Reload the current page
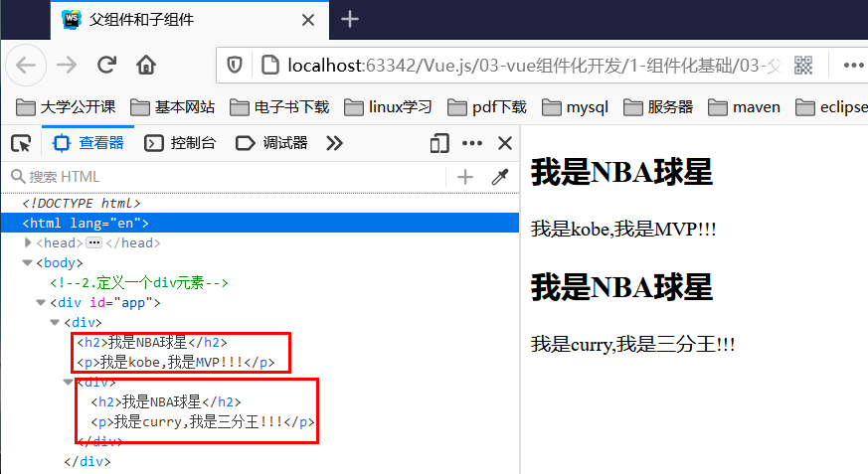The width and height of the screenshot is (868, 474). click(106, 66)
